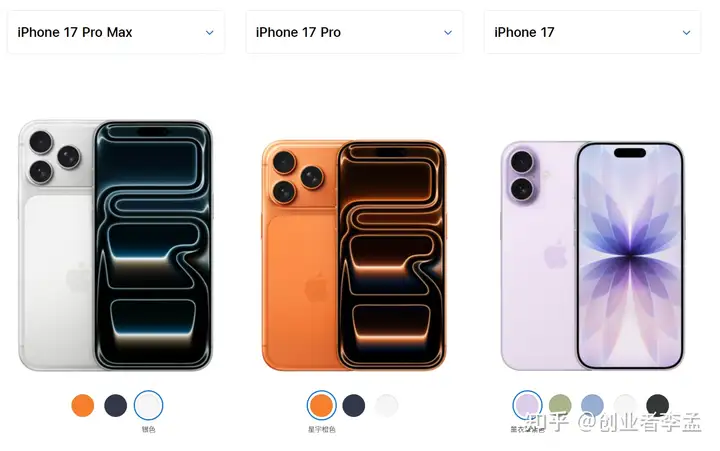Select orange color for iPhone 17 Pro Max
Image resolution: width=720 pixels, height=451 pixels.
click(83, 406)
